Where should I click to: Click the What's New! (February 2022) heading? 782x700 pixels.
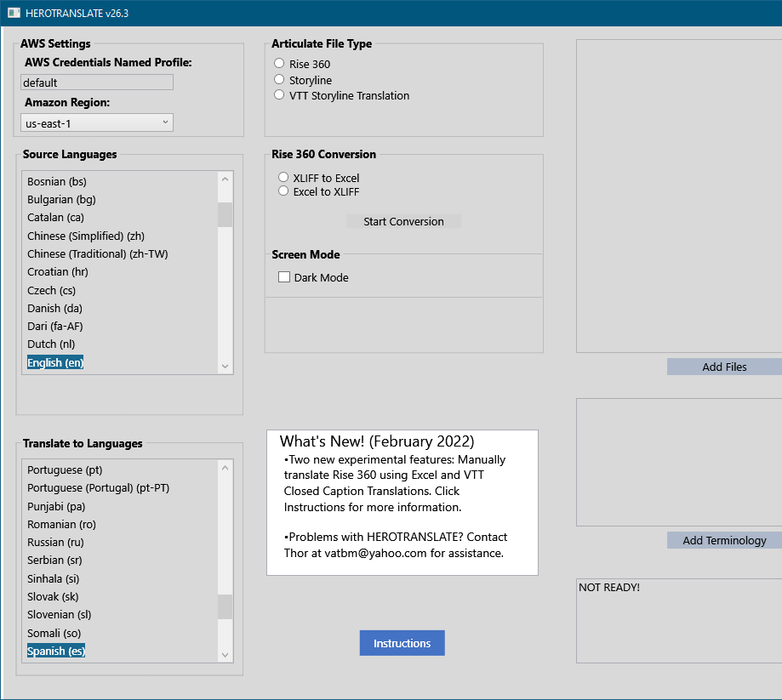(377, 441)
